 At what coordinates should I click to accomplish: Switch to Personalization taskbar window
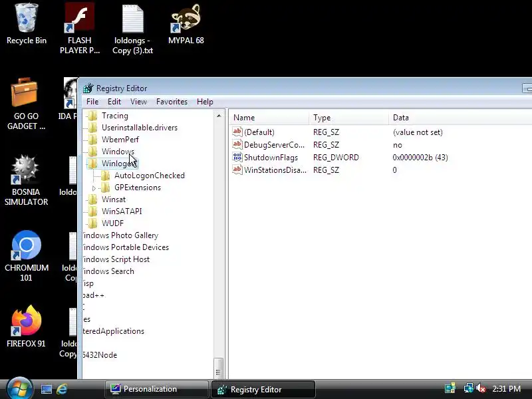pyautogui.click(x=157, y=389)
